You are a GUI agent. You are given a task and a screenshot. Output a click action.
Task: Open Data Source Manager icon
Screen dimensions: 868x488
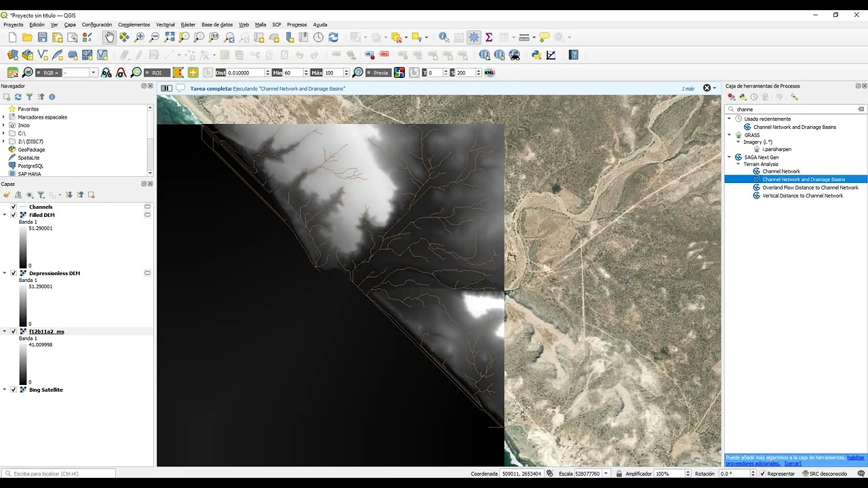[12, 55]
